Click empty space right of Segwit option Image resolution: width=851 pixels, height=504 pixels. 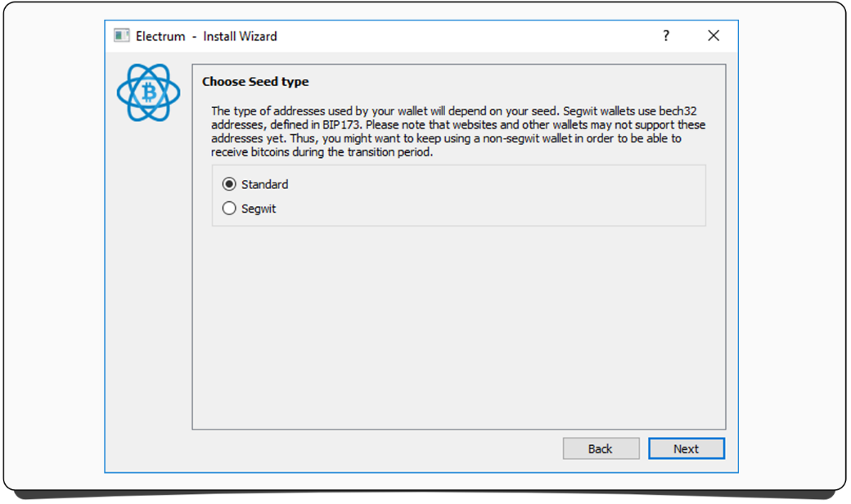point(491,209)
